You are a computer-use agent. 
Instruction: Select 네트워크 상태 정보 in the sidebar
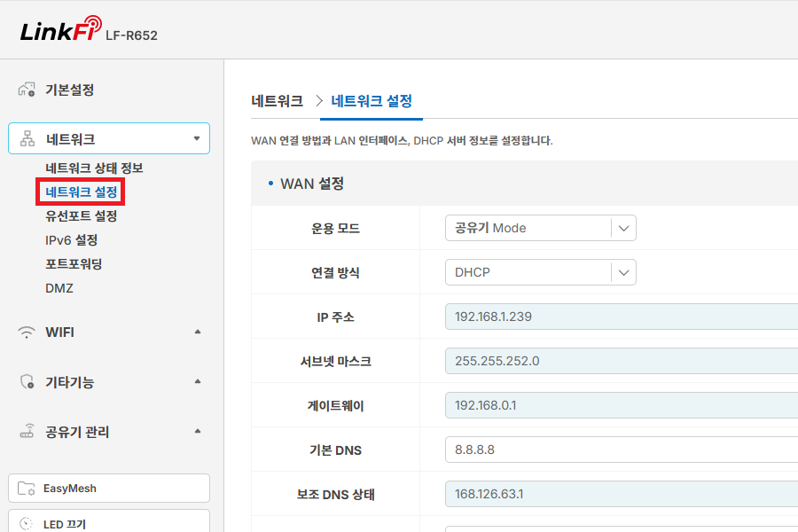(x=94, y=168)
